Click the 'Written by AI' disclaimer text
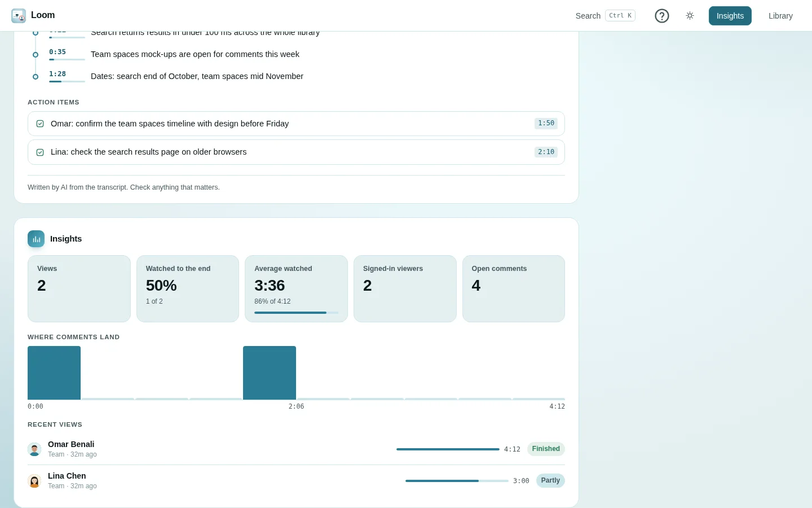 (123, 187)
